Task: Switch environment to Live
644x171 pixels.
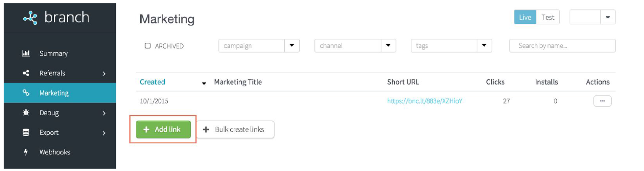Action: point(525,17)
